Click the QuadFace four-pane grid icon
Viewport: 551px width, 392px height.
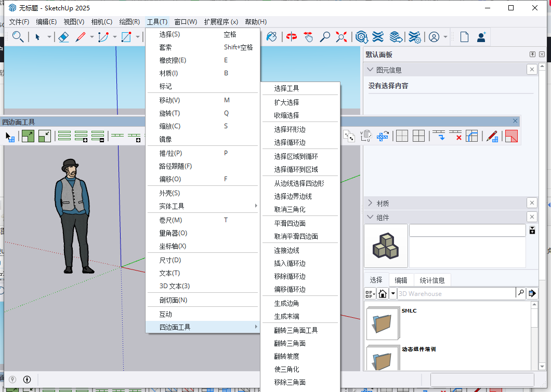[418, 136]
